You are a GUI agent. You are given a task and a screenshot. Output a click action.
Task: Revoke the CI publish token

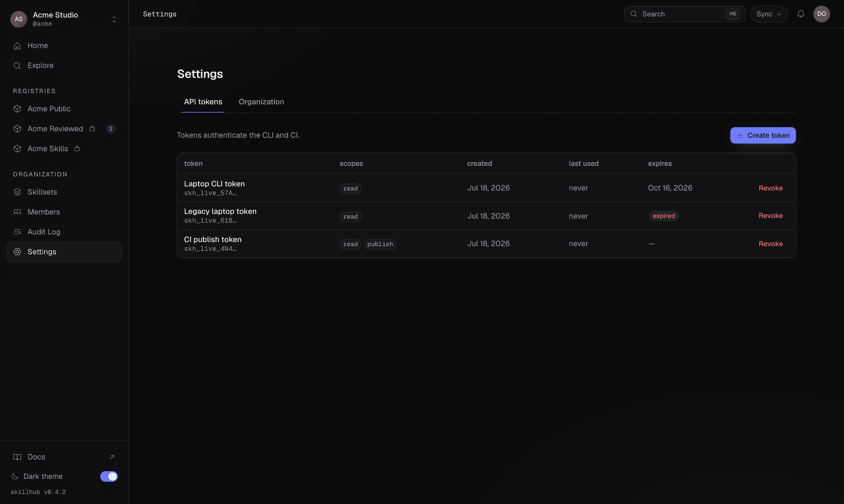pos(771,244)
